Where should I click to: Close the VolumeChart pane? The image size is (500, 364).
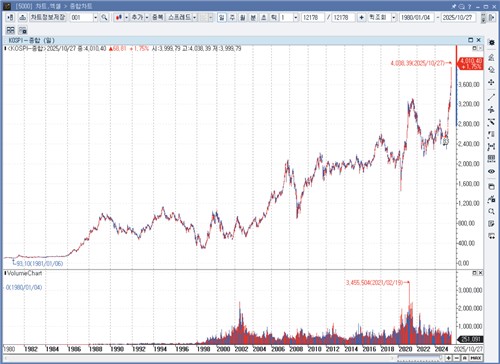click(x=480, y=273)
